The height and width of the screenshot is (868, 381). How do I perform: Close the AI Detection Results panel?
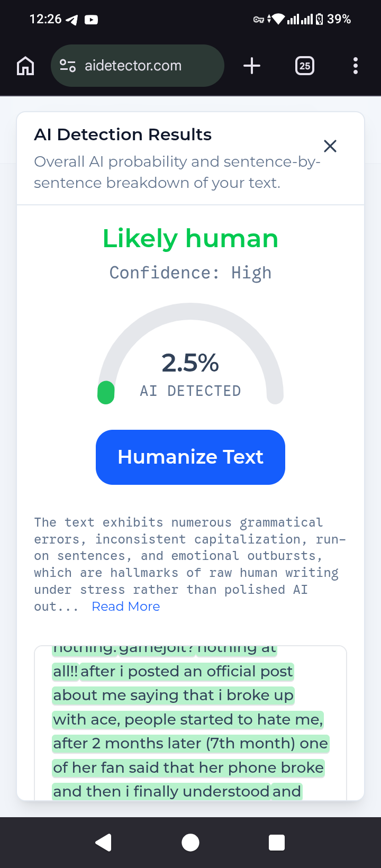click(330, 146)
